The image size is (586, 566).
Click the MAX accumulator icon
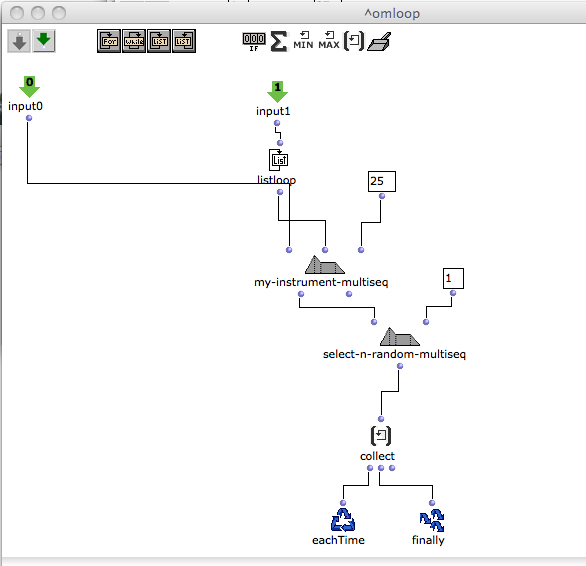coord(329,40)
